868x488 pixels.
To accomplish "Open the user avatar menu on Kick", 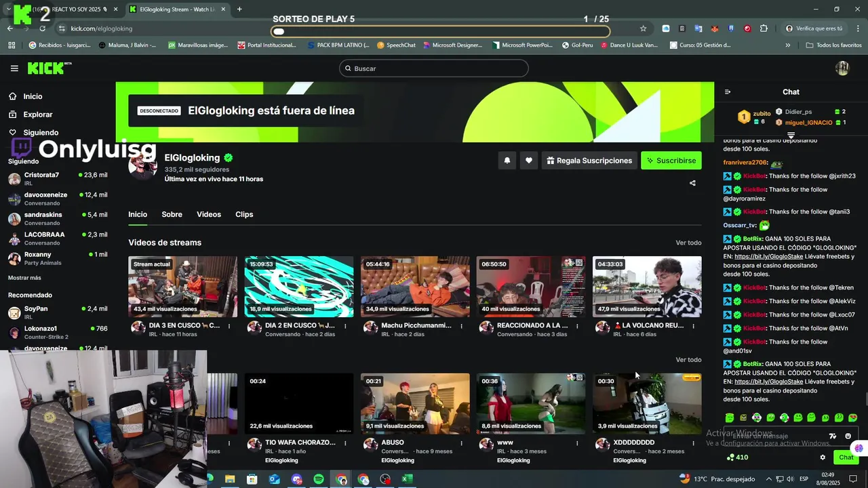I will click(x=842, y=68).
